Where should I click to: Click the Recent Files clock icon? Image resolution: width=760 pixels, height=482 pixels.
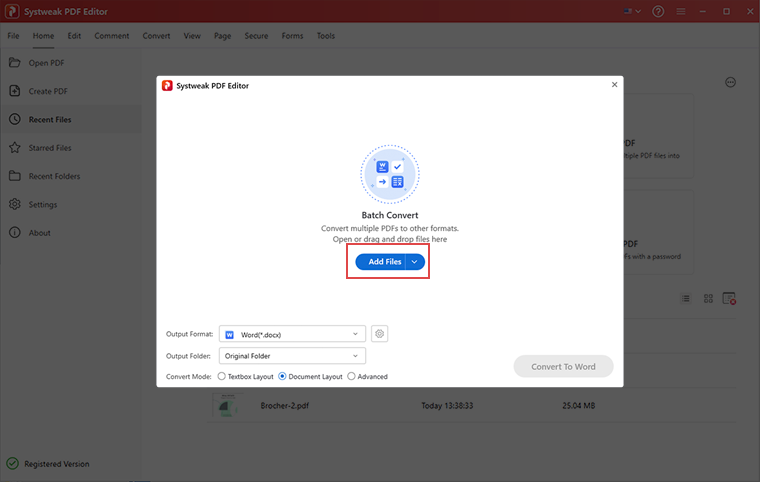[x=15, y=119]
